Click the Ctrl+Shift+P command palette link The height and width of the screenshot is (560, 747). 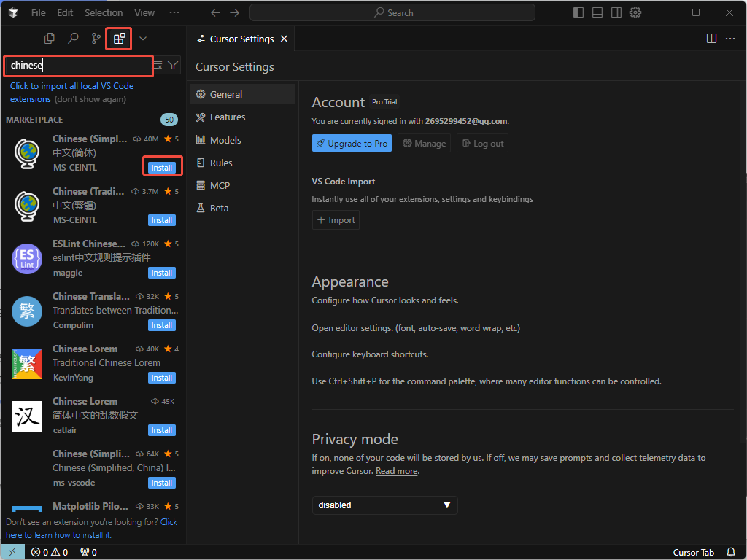352,381
